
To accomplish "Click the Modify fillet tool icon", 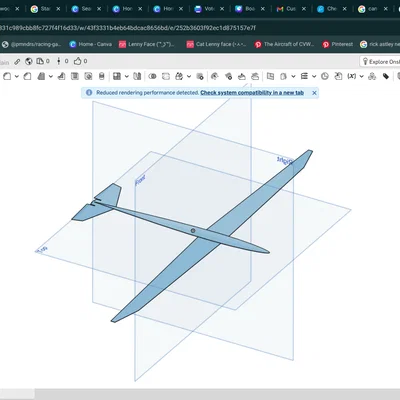I will coord(215,76).
